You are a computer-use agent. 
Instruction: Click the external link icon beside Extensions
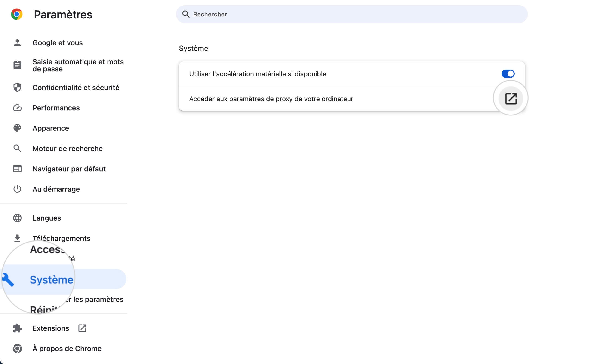pos(82,328)
